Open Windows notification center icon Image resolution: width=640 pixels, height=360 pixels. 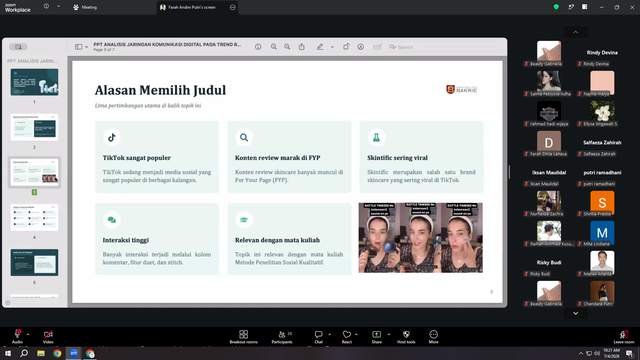coord(630,353)
